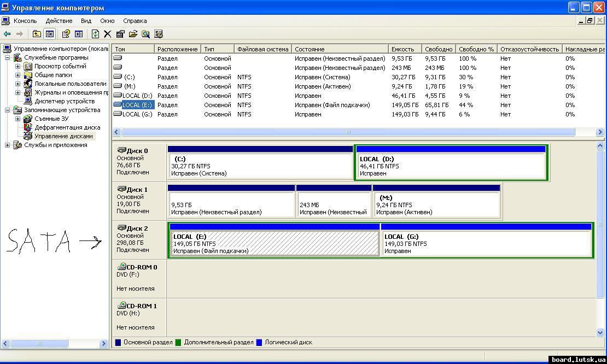Click the Back arrow toolbar icon
Screen dimensions: 607x364
[x=7, y=34]
